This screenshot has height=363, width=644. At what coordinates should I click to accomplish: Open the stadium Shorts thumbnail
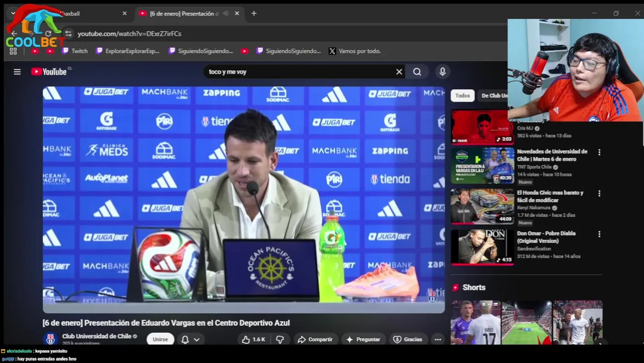[527, 323]
